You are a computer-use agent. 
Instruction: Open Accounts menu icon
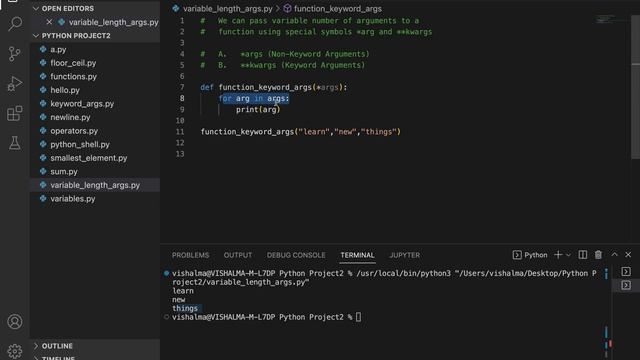point(15,322)
